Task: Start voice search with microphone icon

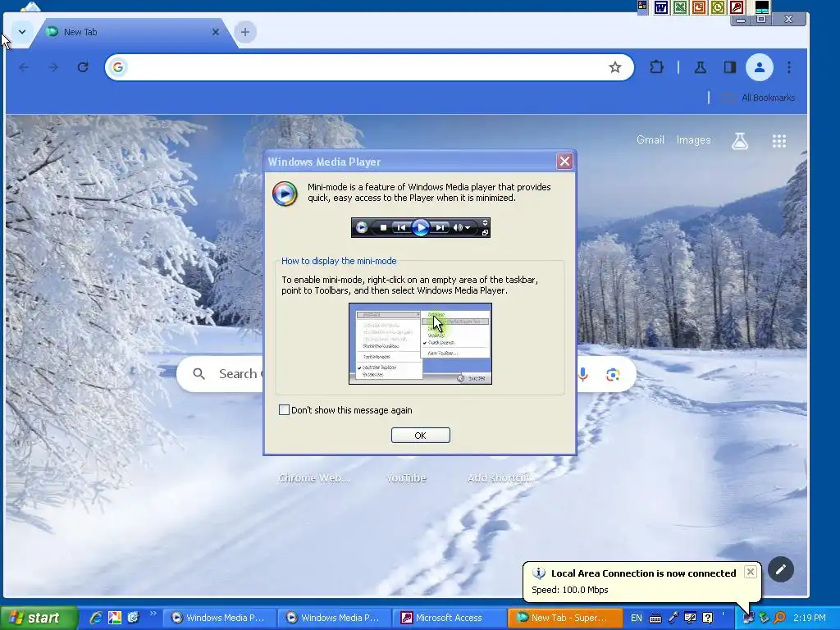Action: (x=583, y=374)
